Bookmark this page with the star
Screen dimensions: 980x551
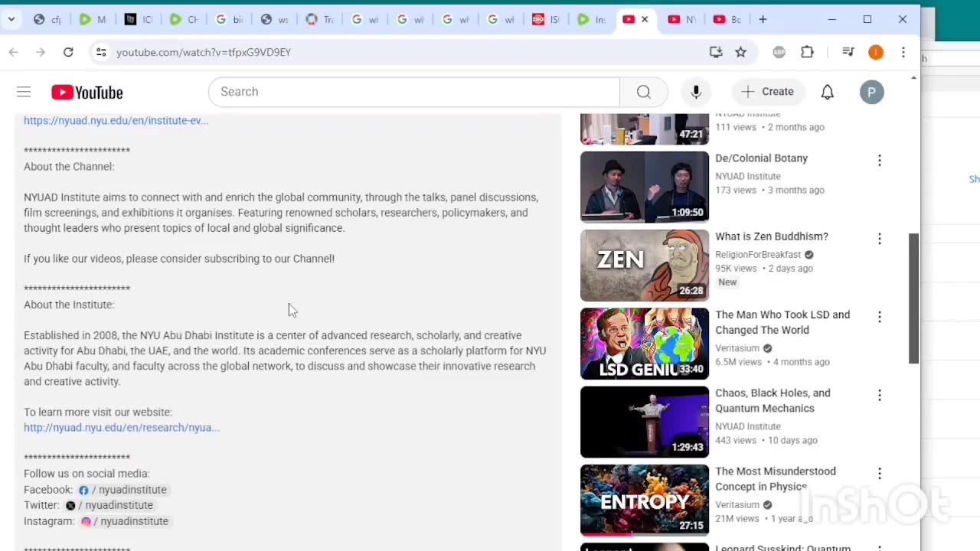(740, 52)
